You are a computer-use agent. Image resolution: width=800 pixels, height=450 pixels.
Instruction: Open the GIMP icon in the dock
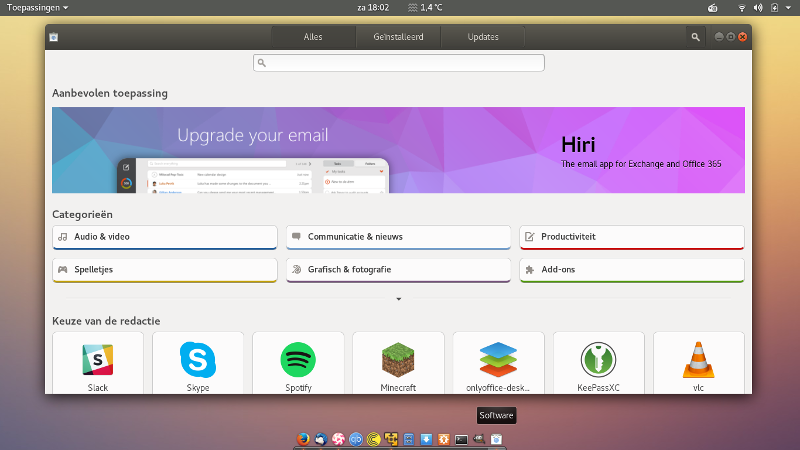point(479,438)
